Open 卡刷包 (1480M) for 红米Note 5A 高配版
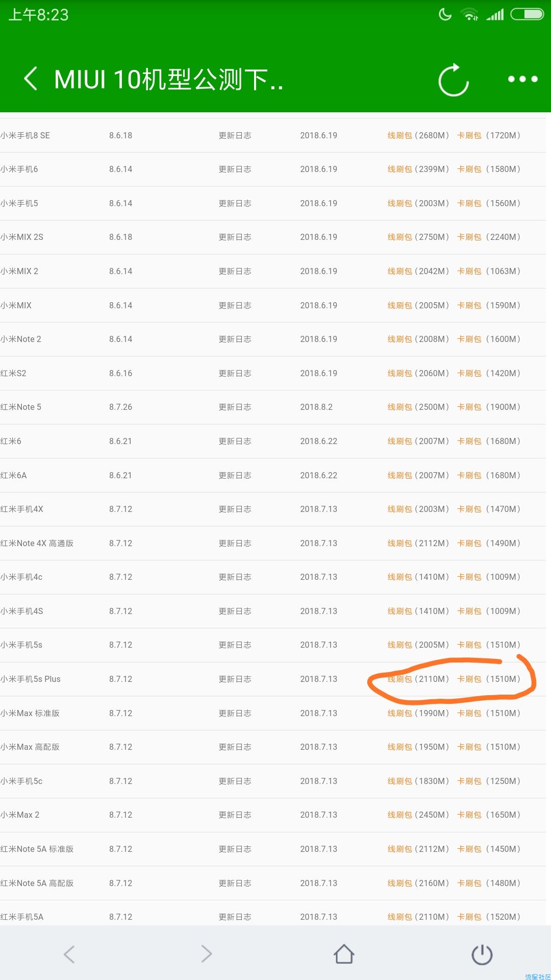This screenshot has width=551, height=980. click(469, 883)
